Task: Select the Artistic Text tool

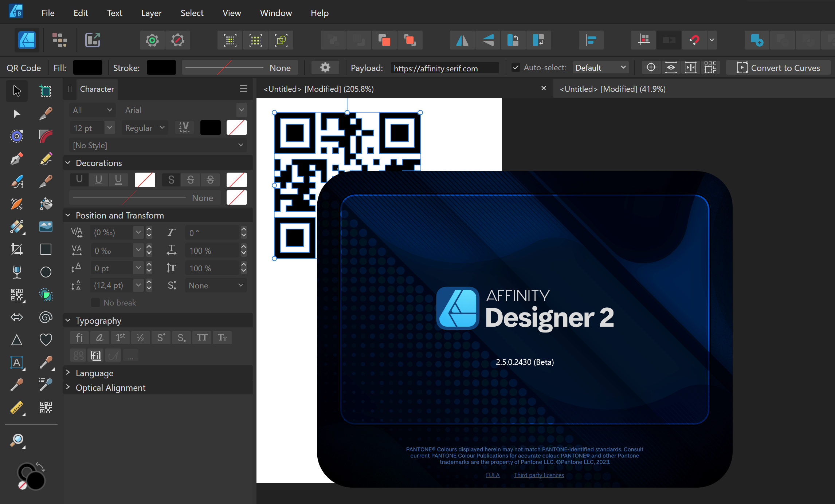Action: 17,363
